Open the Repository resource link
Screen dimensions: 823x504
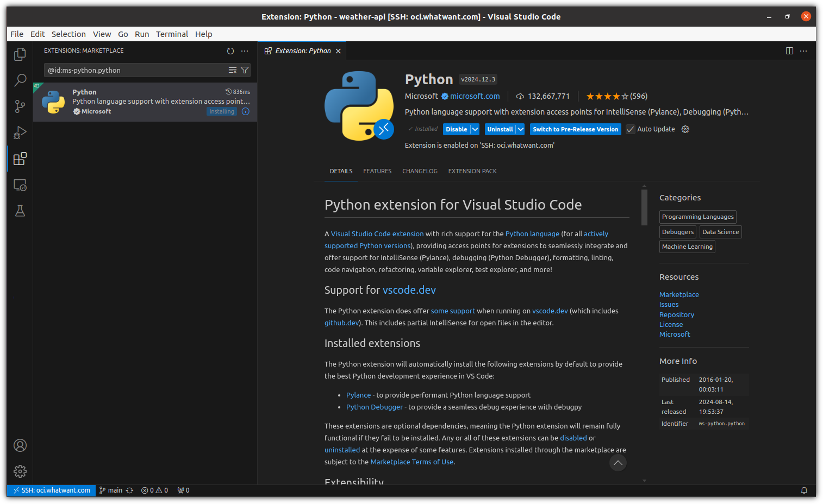[677, 315]
